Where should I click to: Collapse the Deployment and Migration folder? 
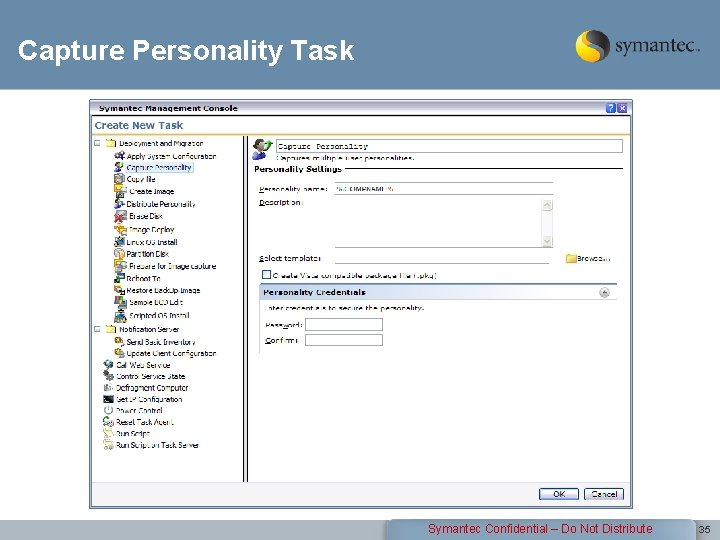tap(97, 143)
